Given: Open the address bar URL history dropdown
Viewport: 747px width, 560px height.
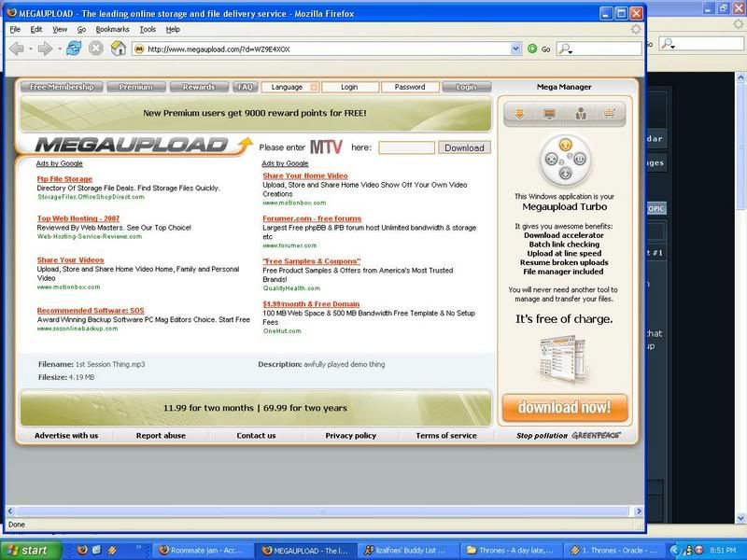Looking at the screenshot, I should (515, 49).
